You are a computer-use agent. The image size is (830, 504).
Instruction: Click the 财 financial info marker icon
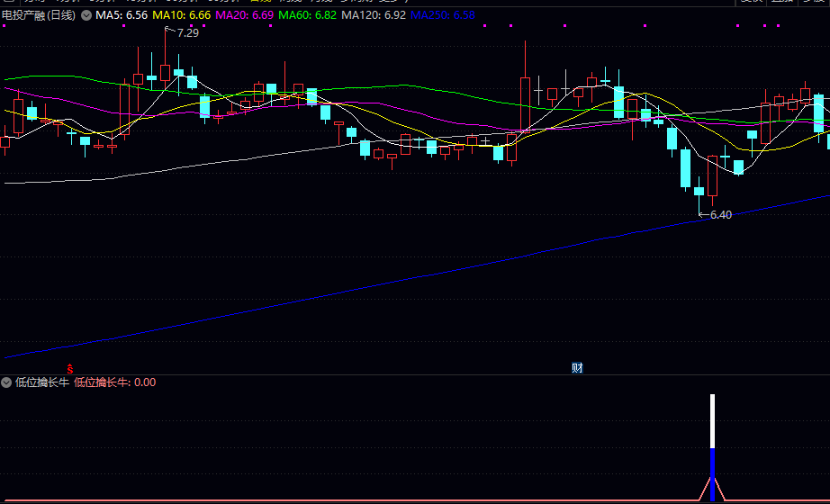[x=577, y=367]
